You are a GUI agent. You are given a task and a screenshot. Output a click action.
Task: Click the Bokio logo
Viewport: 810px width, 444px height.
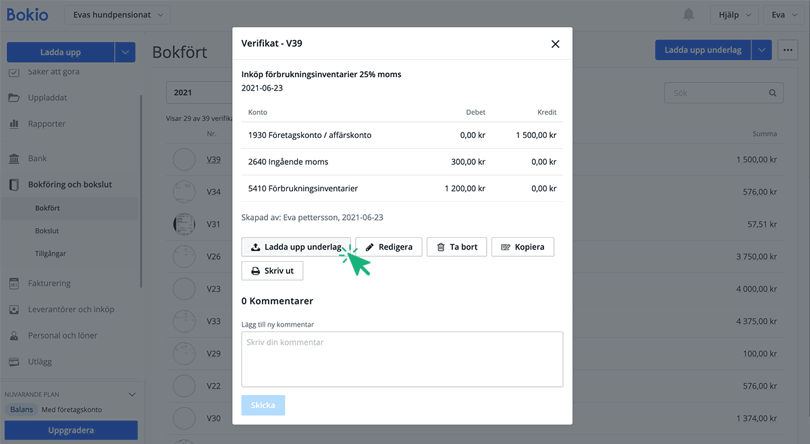(x=28, y=15)
